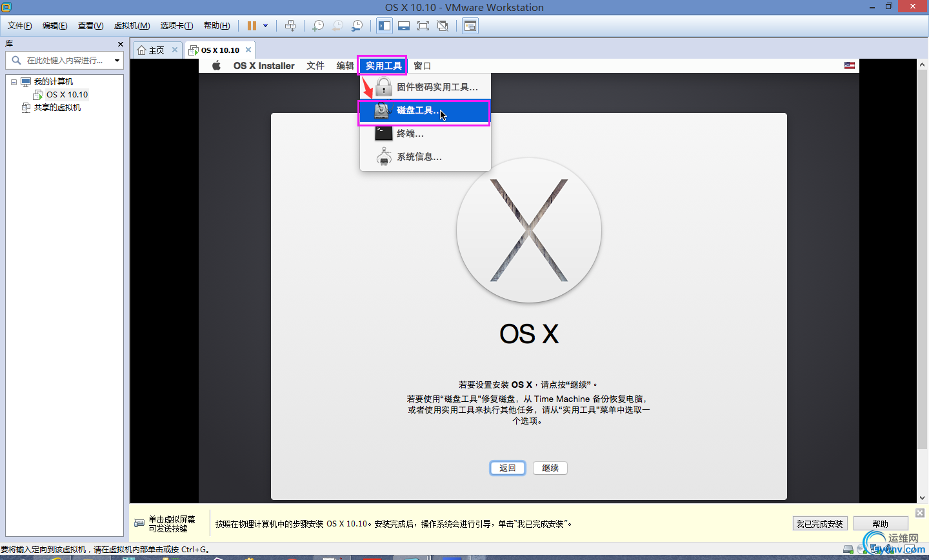Close the 主页 tab
The image size is (929, 560).
174,50
